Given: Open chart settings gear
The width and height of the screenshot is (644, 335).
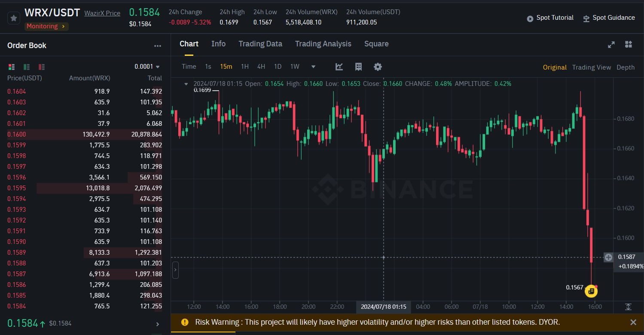Looking at the screenshot, I should click(x=378, y=67).
